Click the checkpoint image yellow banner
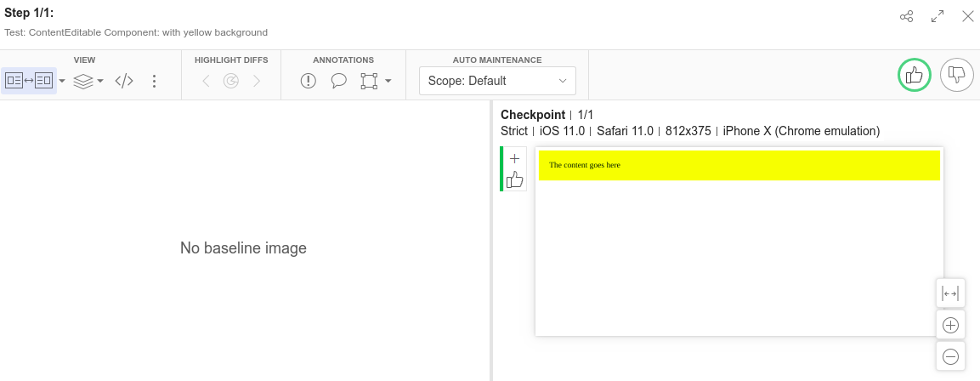980x381 pixels. pos(739,165)
